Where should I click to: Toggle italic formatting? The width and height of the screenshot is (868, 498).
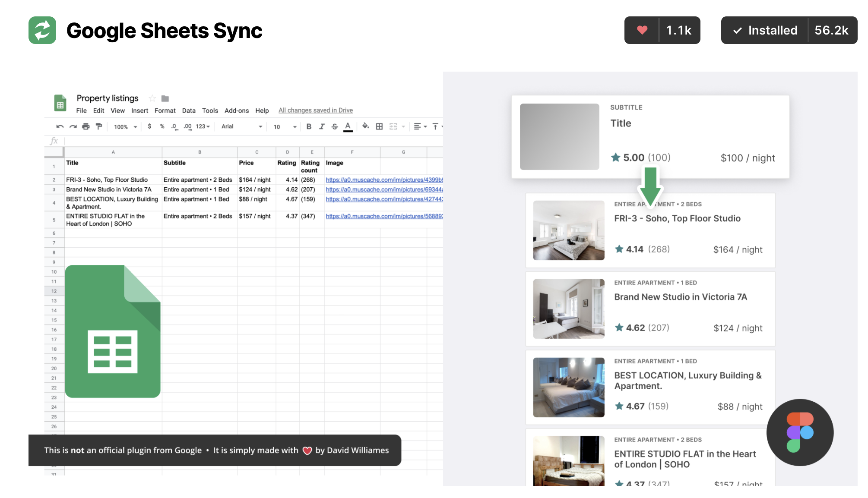click(322, 126)
